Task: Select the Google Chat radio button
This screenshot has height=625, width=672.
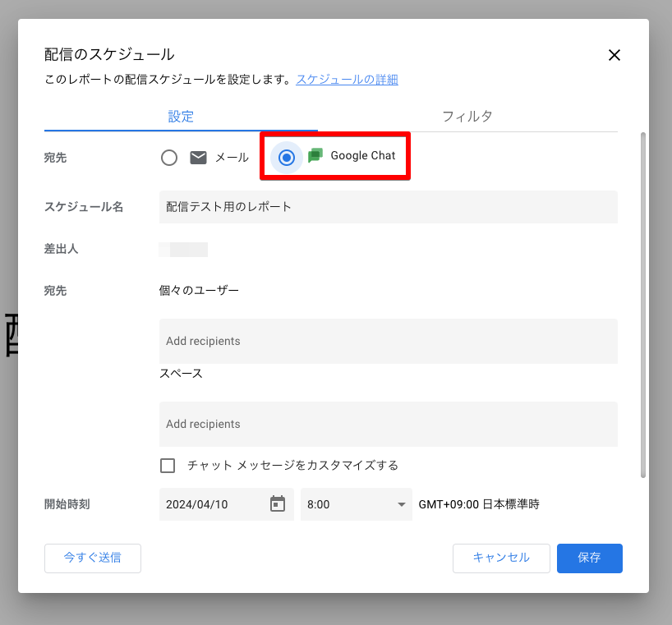Action: point(287,158)
